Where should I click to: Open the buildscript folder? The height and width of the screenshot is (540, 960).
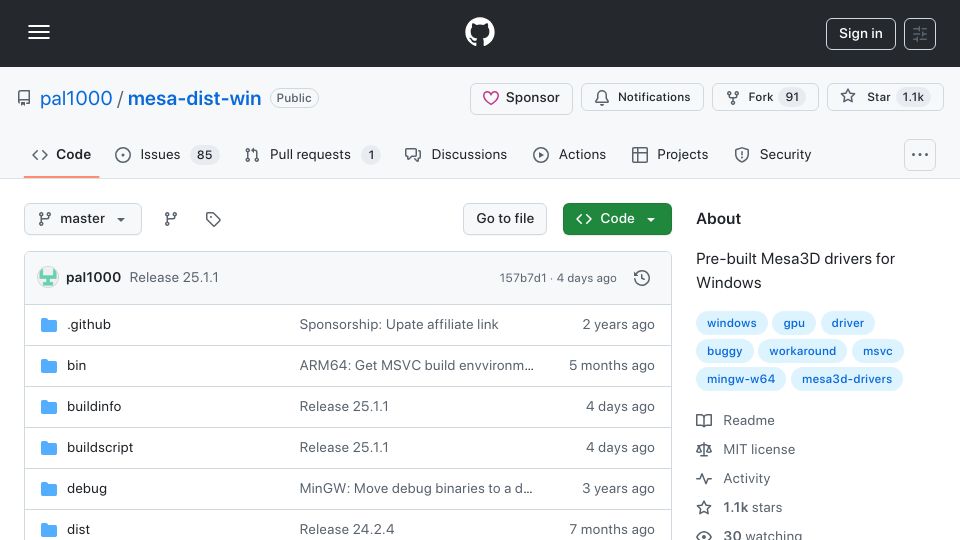100,448
